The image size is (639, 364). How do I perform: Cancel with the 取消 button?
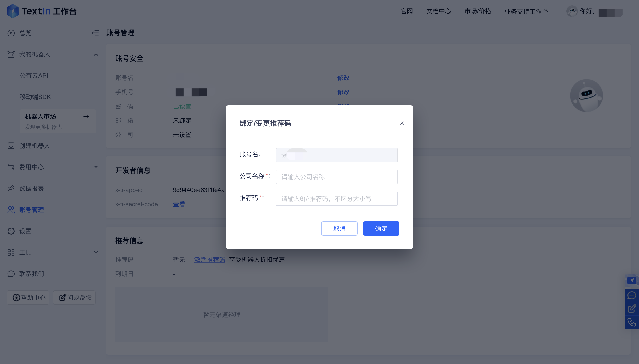coord(339,228)
